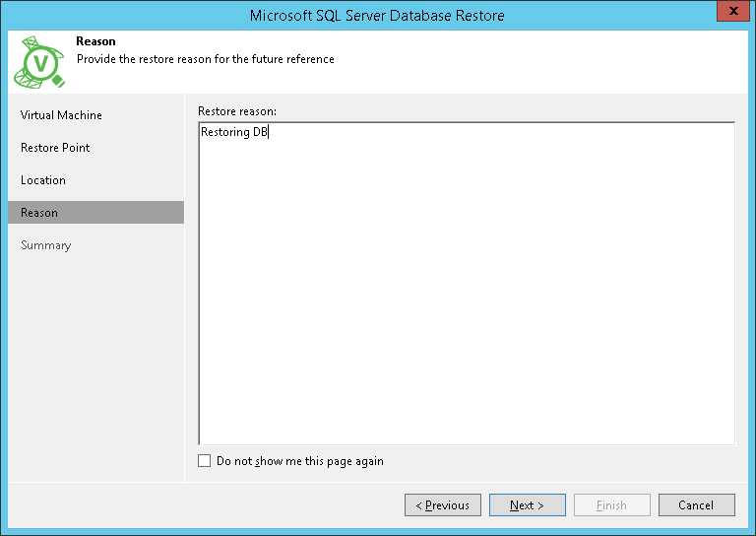Click the window title 'Microsoft SQL Server Database Restore'

point(377,16)
